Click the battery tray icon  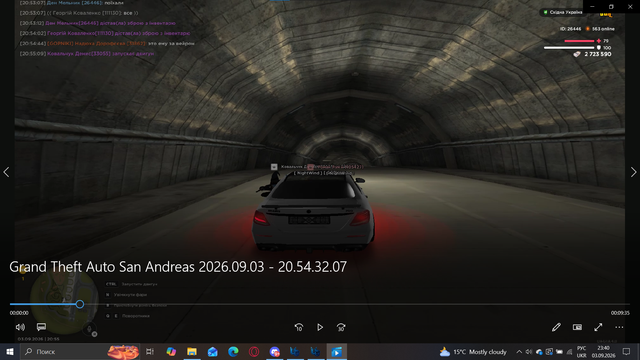559,351
